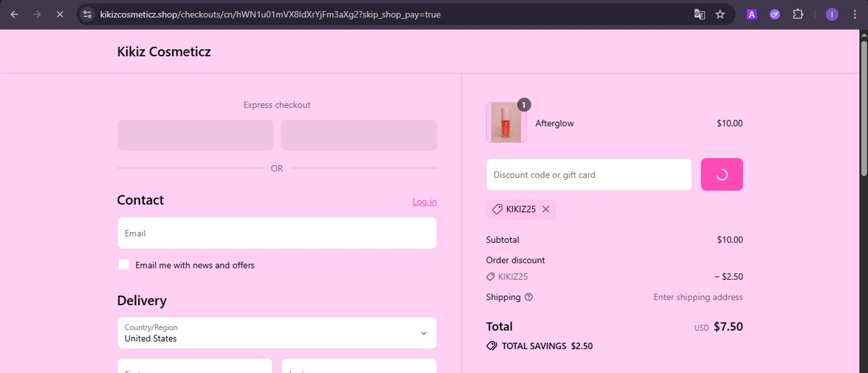Open the purple A extension
Viewport: 868px width, 373px height.
[x=752, y=14]
